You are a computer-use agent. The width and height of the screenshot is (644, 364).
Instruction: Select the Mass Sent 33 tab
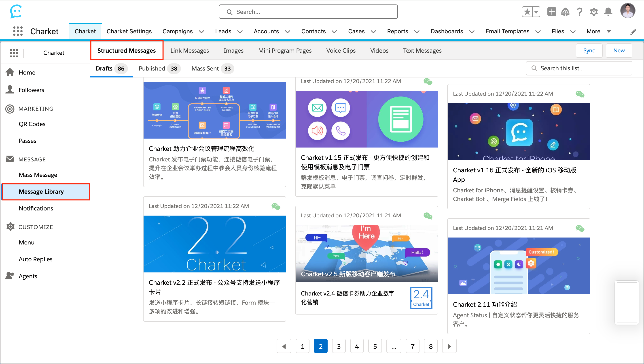[212, 68]
